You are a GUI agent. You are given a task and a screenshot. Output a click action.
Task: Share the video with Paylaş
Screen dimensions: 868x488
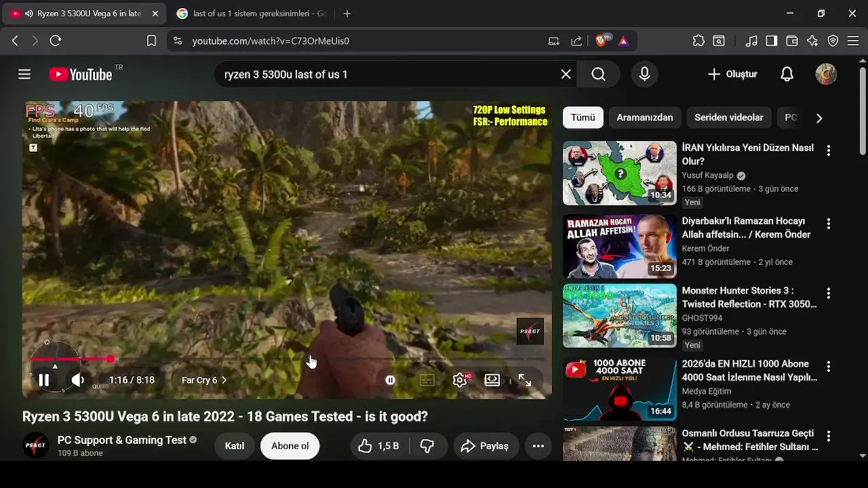(485, 446)
